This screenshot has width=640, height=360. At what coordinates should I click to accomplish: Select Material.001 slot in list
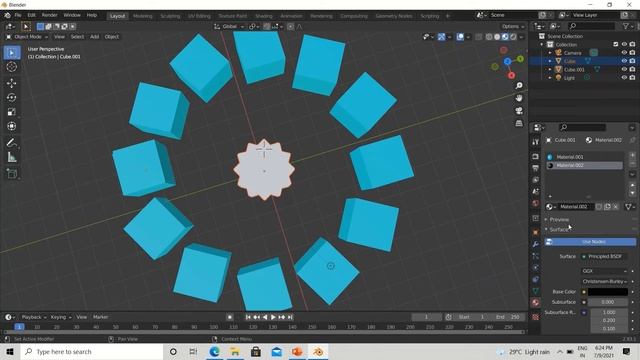[x=584, y=157]
